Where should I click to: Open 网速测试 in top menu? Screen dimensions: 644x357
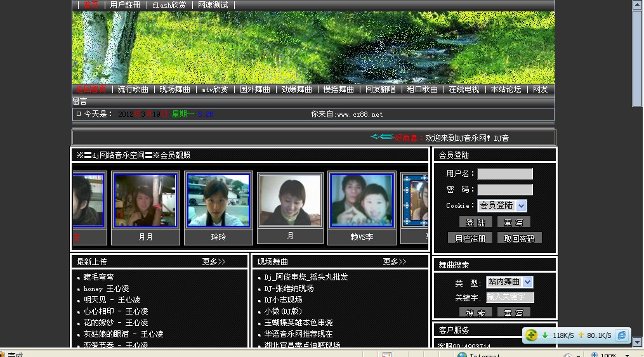[x=213, y=5]
